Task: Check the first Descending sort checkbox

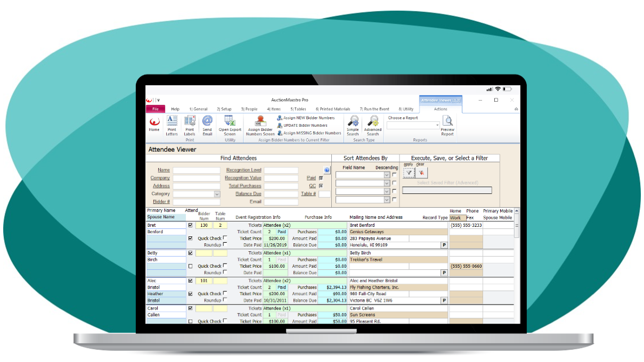Action: click(394, 175)
